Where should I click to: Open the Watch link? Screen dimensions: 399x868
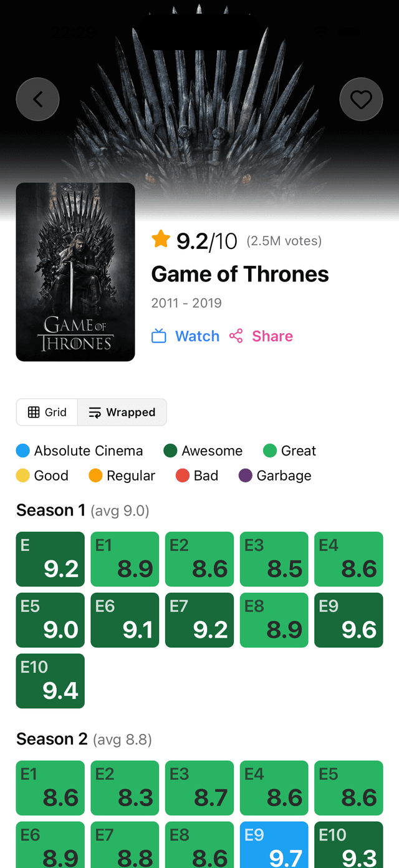point(197,336)
